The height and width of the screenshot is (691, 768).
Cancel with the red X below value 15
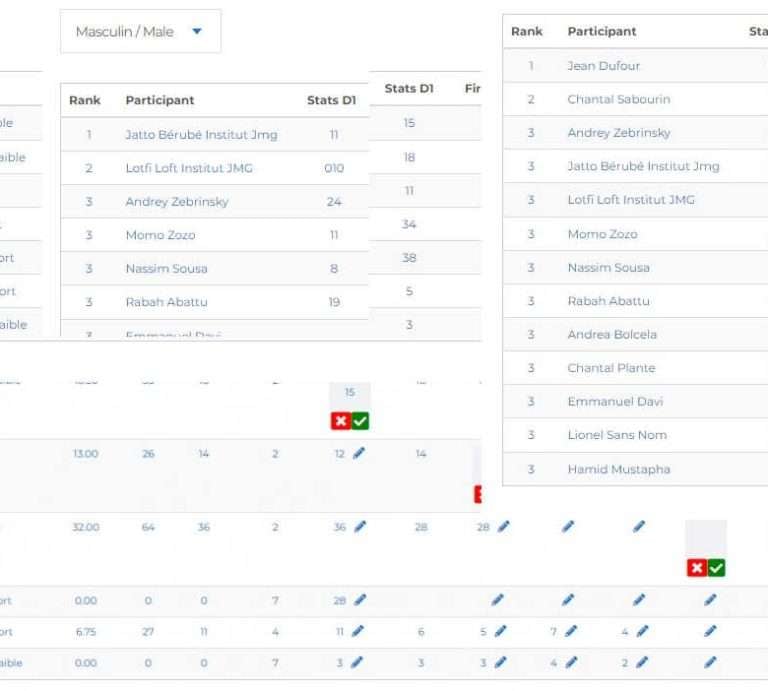340,421
